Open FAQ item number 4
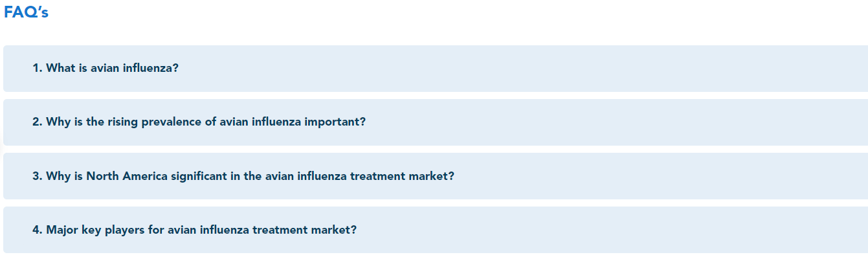Viewport: 868px width, 257px height. pyautogui.click(x=435, y=230)
